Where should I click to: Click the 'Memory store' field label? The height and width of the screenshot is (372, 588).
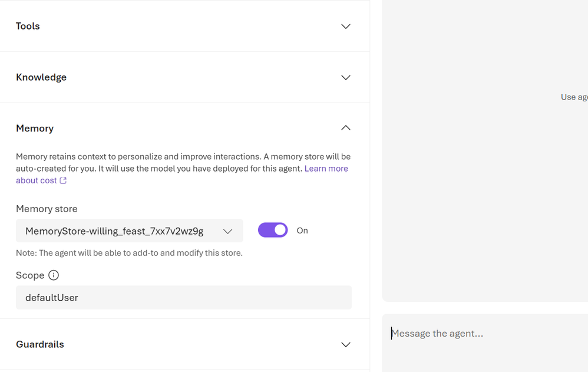tap(47, 209)
